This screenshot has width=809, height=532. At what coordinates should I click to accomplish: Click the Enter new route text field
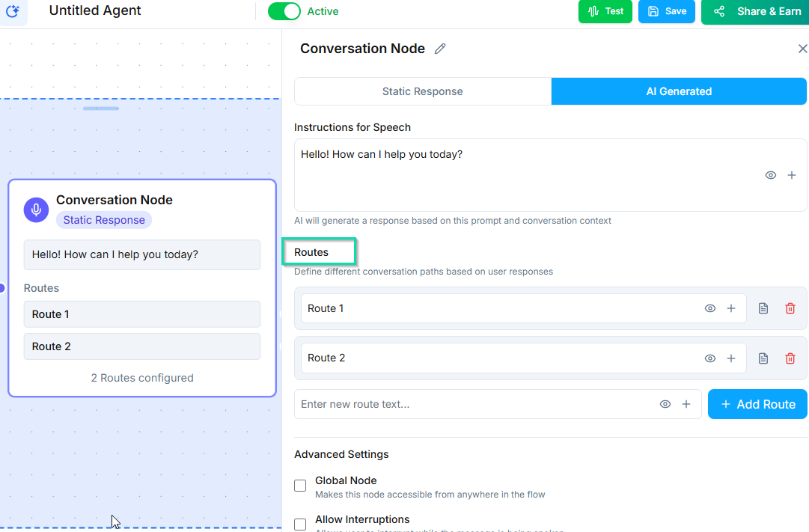coord(475,404)
